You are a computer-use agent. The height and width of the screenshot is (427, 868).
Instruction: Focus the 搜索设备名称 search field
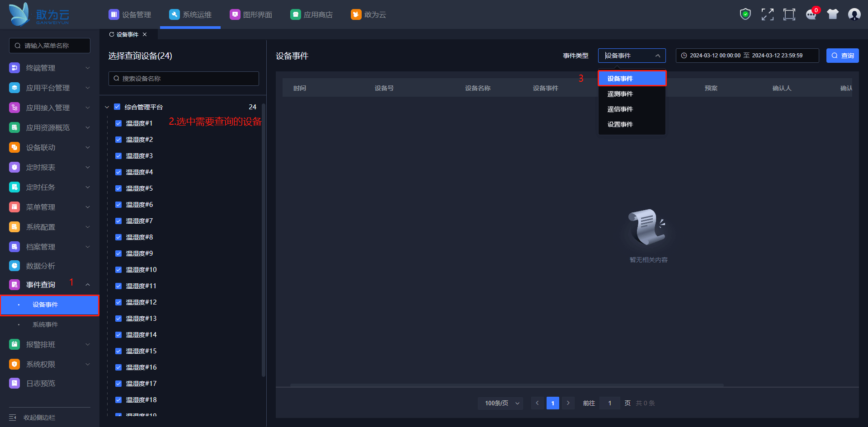(184, 79)
